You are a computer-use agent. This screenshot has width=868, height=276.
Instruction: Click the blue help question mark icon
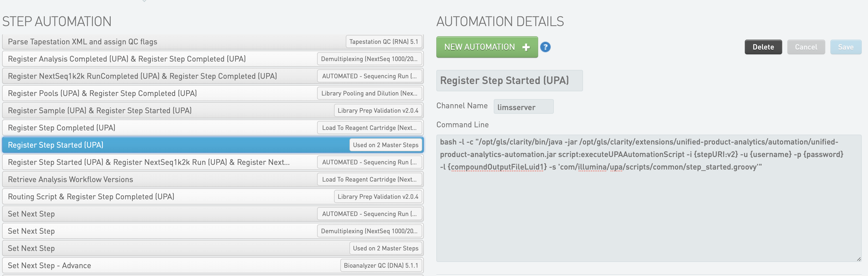coord(545,47)
